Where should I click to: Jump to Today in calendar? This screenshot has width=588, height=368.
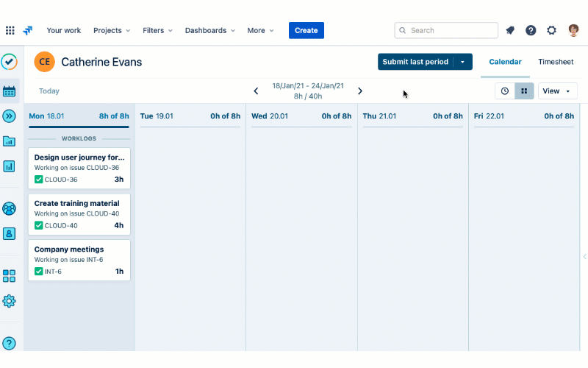(x=49, y=91)
